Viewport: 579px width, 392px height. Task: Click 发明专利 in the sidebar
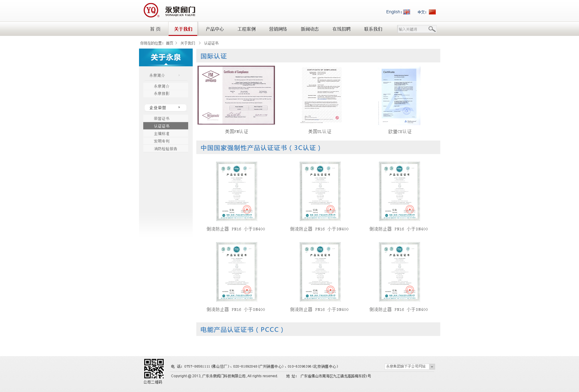coord(162,141)
